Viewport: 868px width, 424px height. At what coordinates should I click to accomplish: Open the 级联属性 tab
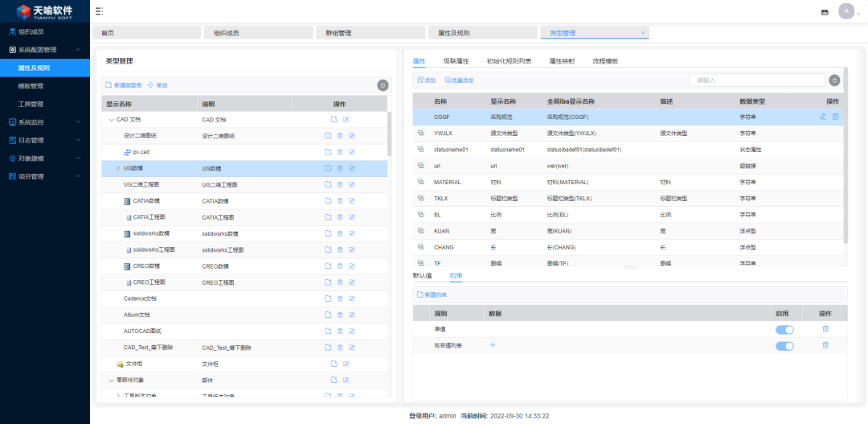pyautogui.click(x=457, y=61)
